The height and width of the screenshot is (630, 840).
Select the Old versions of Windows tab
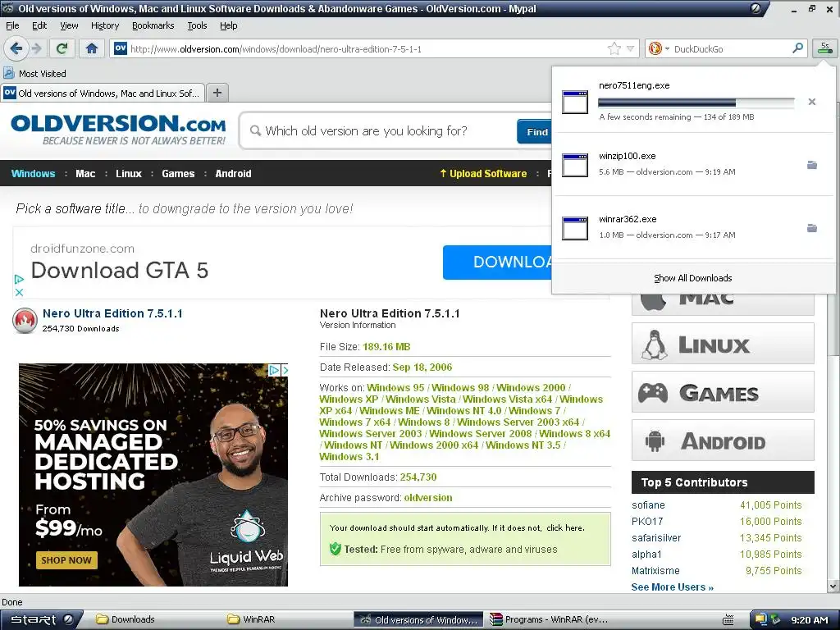coord(103,94)
